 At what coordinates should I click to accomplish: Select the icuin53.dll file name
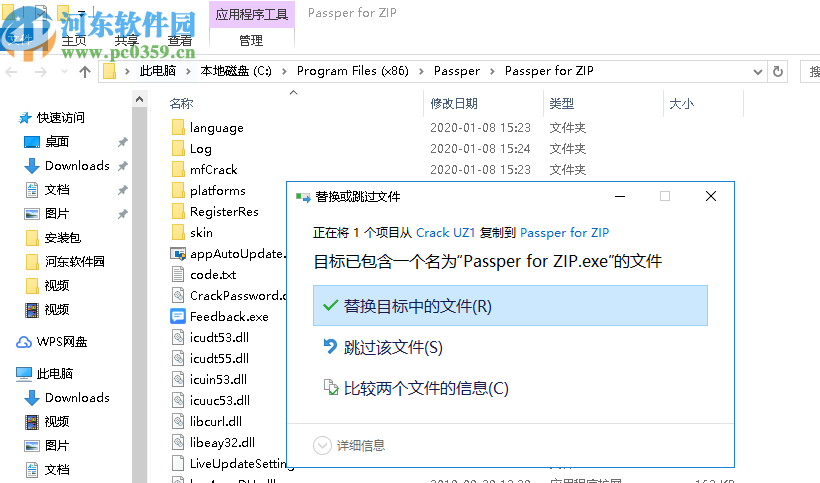tap(218, 380)
